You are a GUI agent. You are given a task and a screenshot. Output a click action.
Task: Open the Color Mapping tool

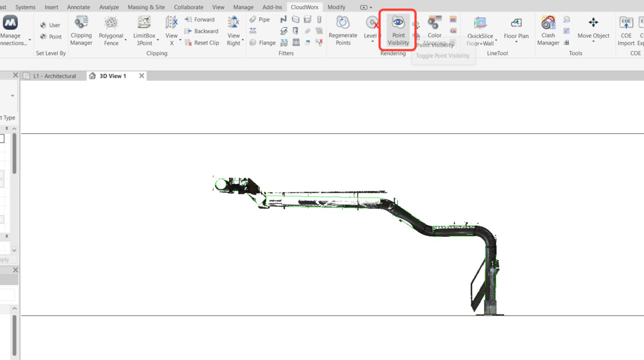(x=435, y=30)
